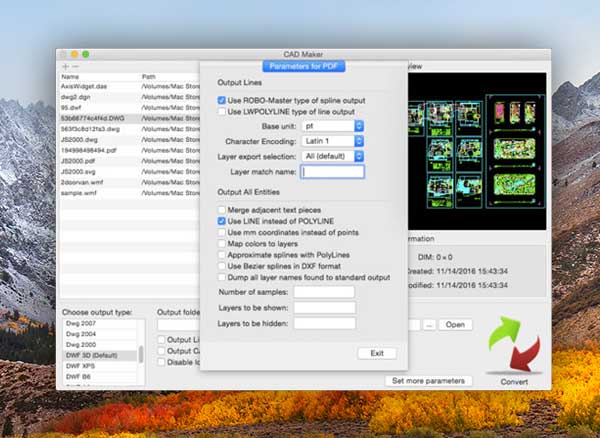Image resolution: width=600 pixels, height=438 pixels.
Task: Select JS2000.svg in file list
Action: click(x=130, y=172)
